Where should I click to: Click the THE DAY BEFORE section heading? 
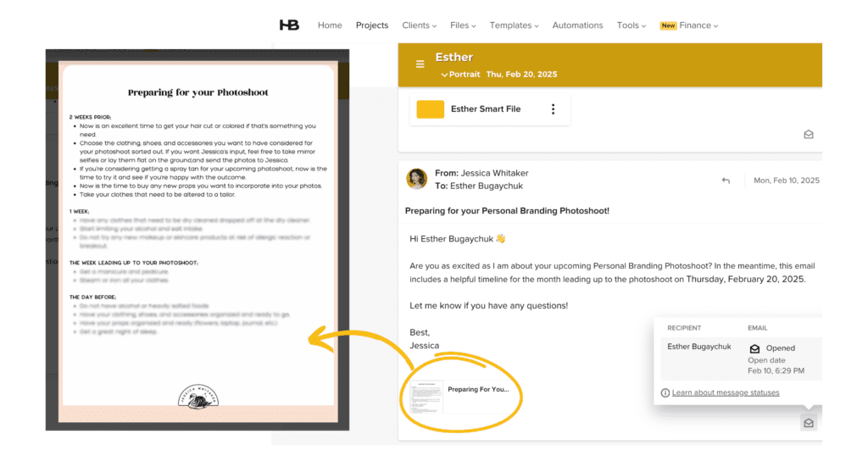click(92, 298)
